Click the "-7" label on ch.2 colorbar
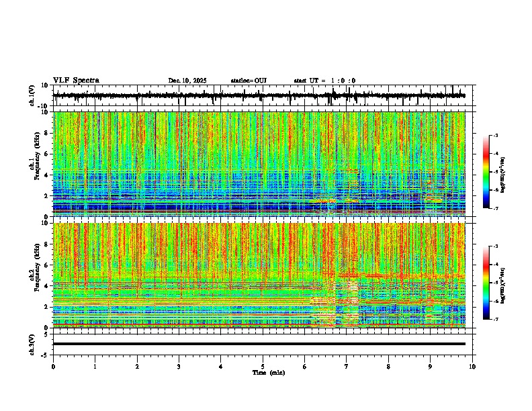 496,320
